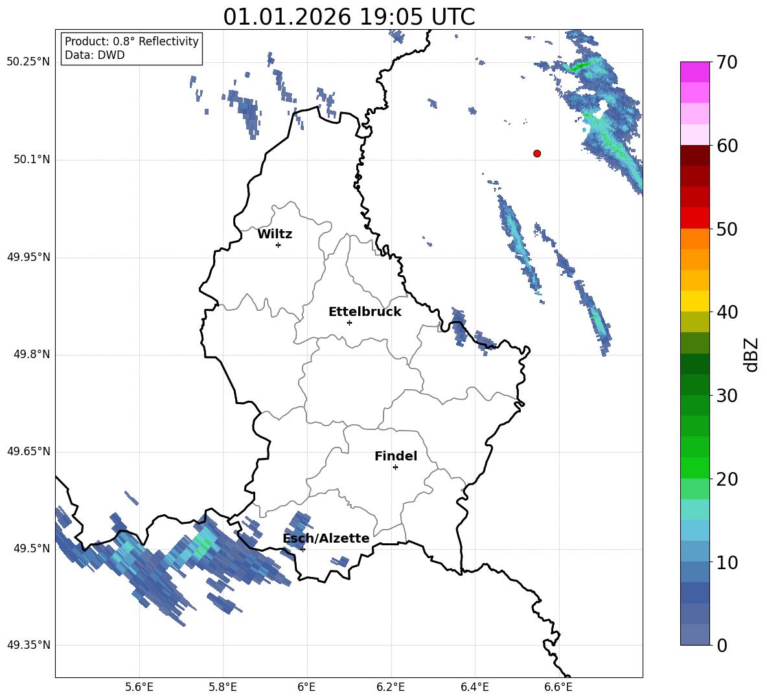Click the 49.8°N latitude label
Screen dimensions: 767x700
[32, 354]
